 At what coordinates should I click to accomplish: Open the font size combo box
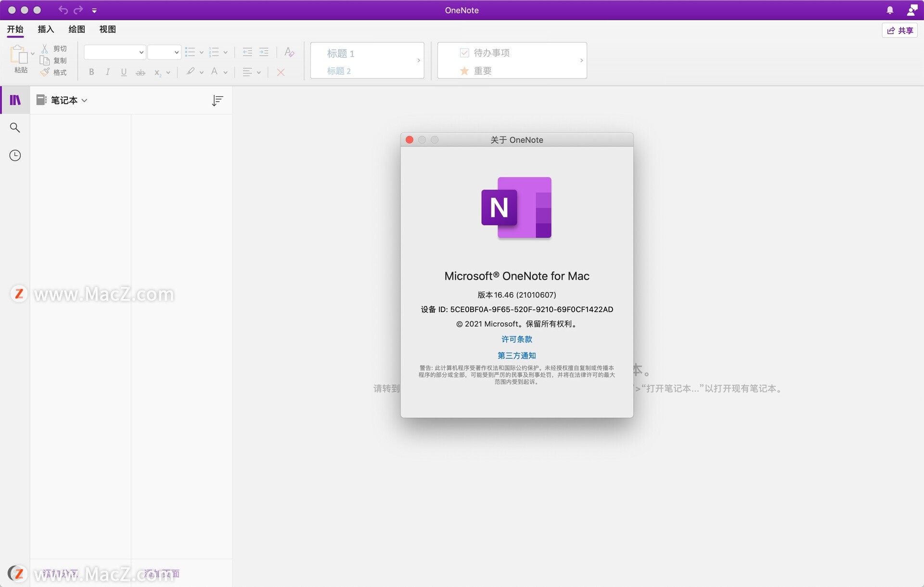coord(164,52)
